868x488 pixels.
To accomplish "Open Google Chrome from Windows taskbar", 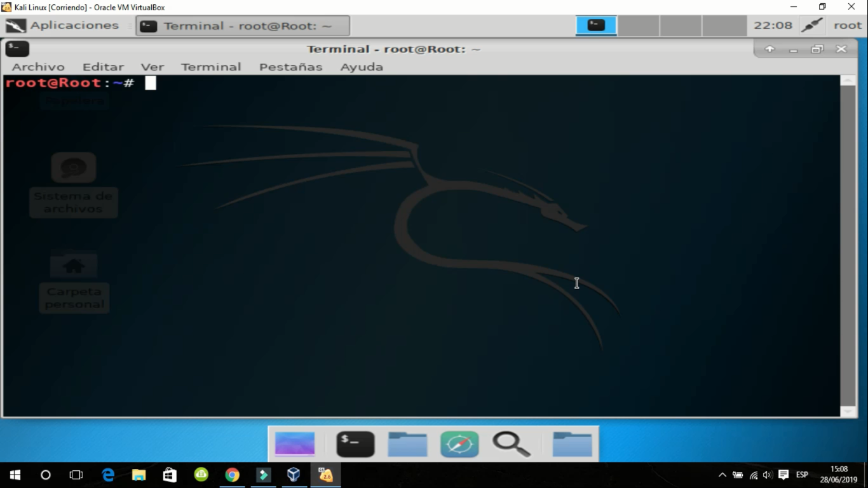I will pos(232,475).
